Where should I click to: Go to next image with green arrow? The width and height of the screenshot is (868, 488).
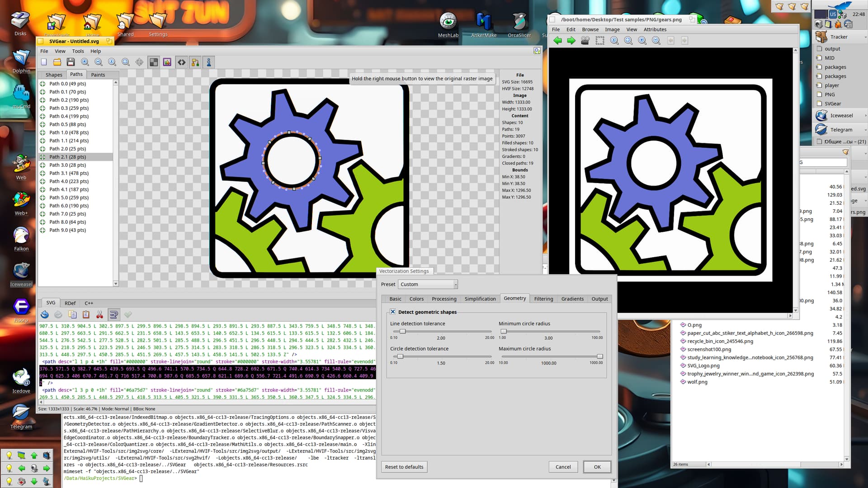[571, 41]
